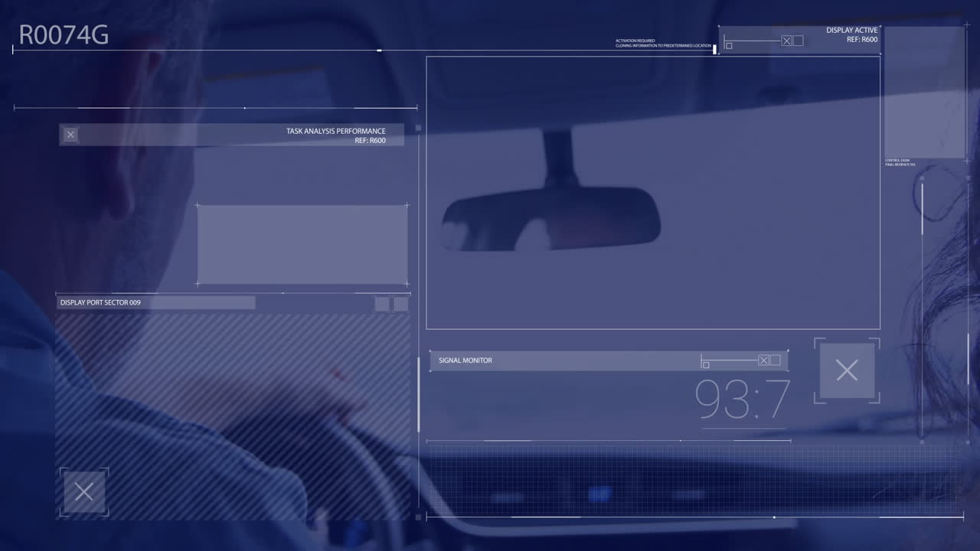Click the large X crosshair target bottom left
Viewport: 980px width, 551px height.
[x=84, y=491]
